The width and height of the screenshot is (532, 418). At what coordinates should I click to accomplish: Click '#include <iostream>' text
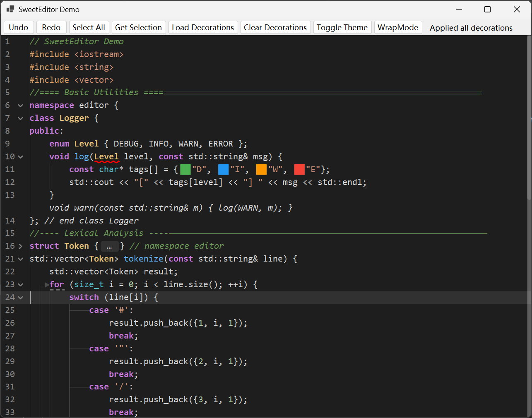coord(77,54)
